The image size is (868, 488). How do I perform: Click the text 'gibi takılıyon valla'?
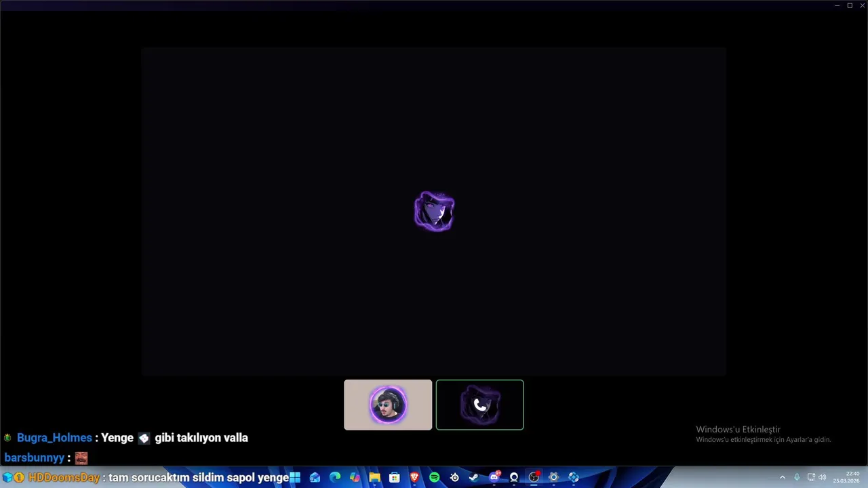(x=201, y=438)
